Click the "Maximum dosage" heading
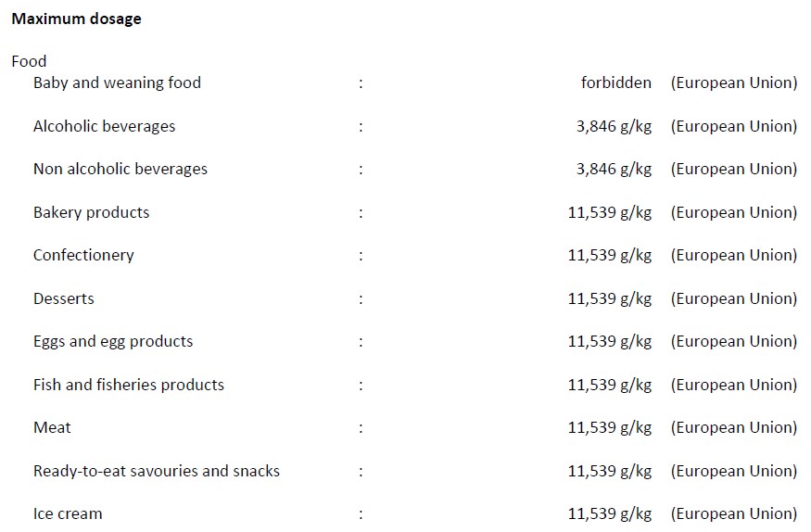This screenshot has height=532, width=811. 76,19
